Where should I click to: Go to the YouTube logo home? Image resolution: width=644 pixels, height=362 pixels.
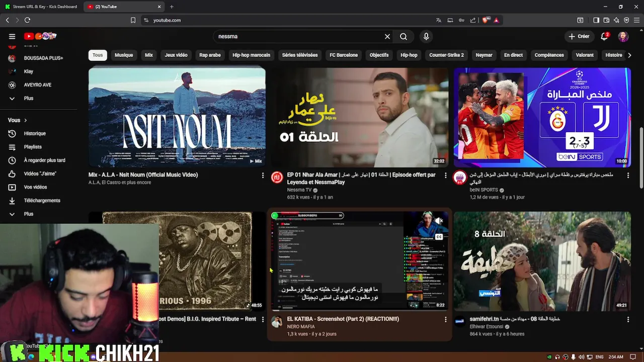tap(40, 36)
